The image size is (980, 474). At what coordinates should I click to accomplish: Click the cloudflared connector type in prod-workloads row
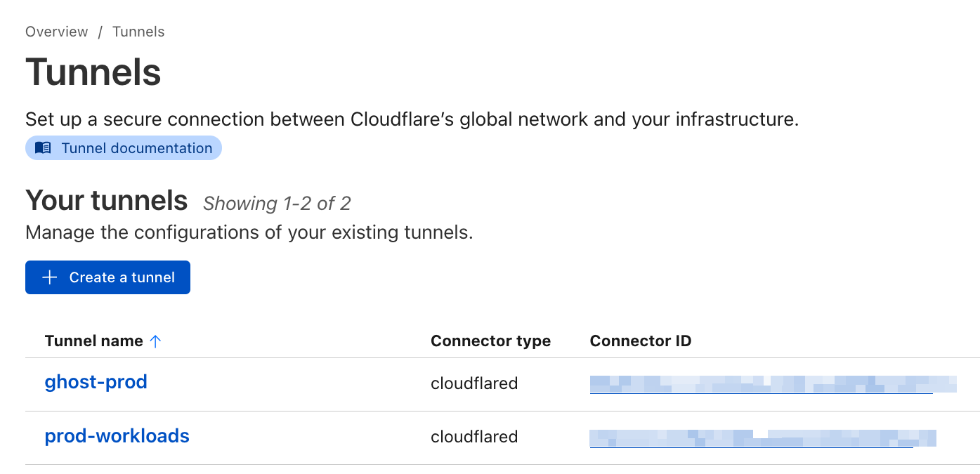(x=474, y=437)
